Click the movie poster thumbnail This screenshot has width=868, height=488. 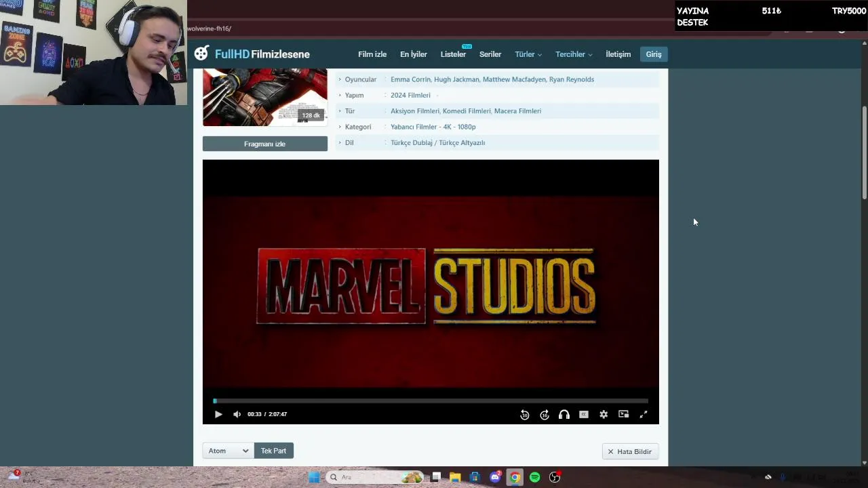[x=265, y=97]
